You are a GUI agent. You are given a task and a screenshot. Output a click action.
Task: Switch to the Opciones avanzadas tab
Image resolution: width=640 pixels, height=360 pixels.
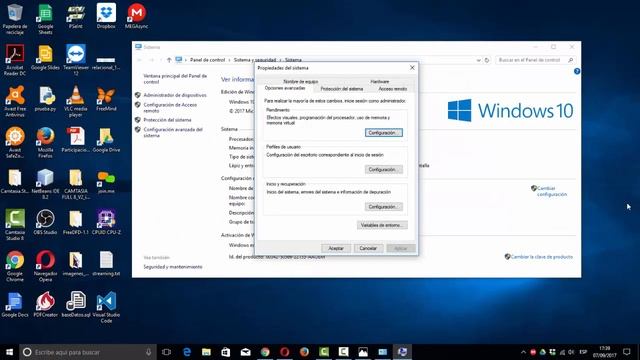coord(285,88)
